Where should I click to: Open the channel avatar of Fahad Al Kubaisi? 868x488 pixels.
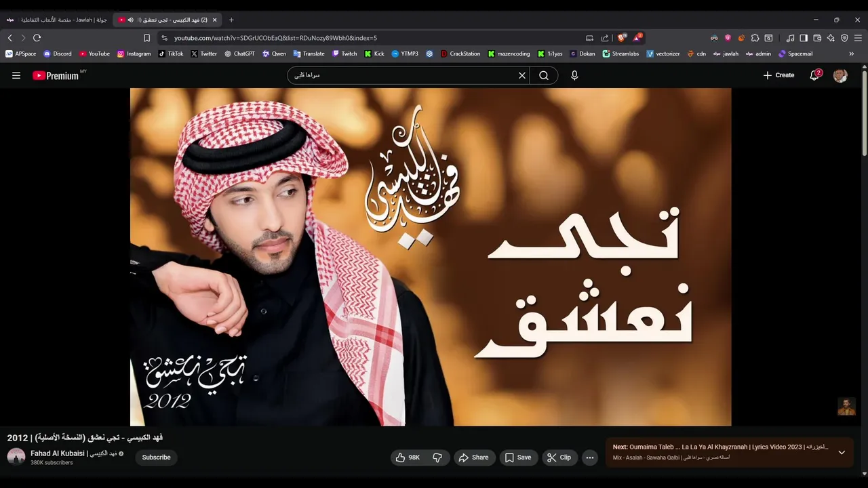16,457
